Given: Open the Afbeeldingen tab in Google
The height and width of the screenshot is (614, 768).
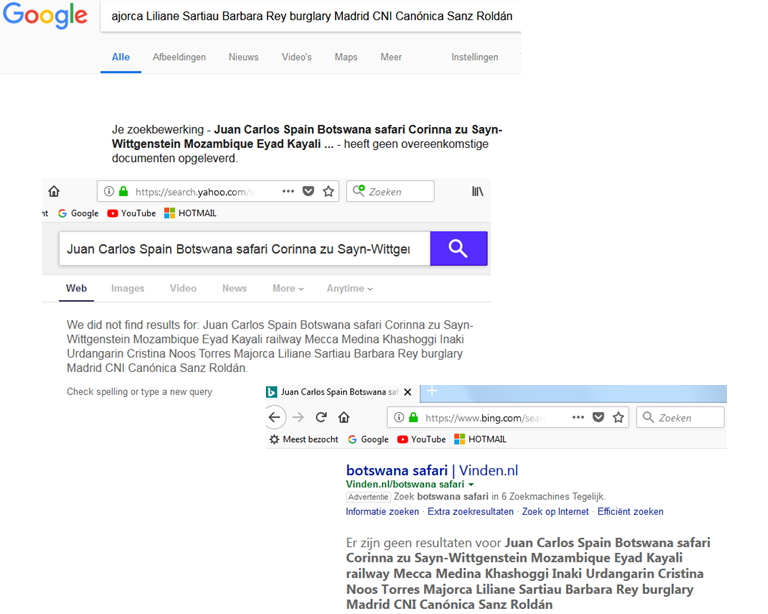Looking at the screenshot, I should click(x=179, y=57).
